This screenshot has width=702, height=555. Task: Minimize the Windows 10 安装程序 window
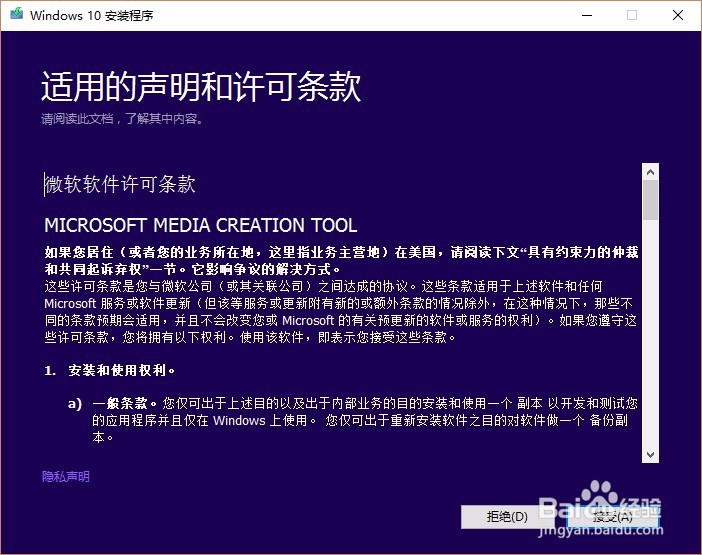[x=587, y=15]
